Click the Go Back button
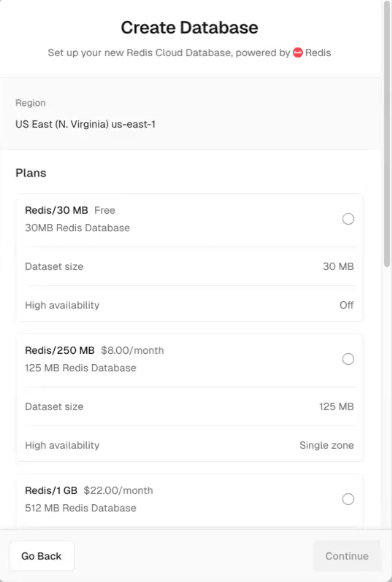Screen dimensions: 392x582 pos(42,556)
